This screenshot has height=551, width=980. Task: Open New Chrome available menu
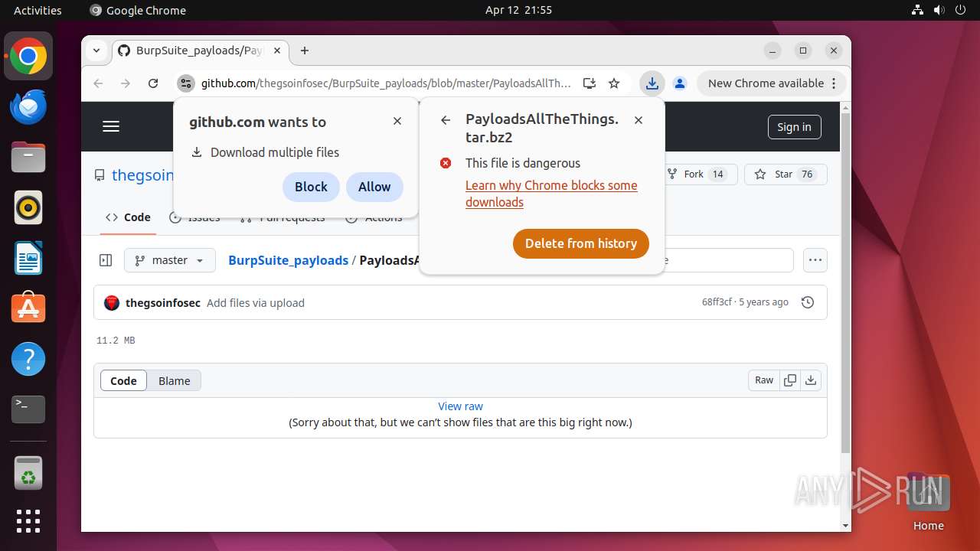(772, 83)
